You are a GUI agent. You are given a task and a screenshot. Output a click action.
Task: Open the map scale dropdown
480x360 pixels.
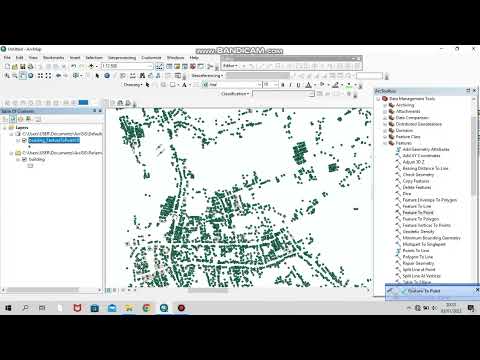[150, 66]
